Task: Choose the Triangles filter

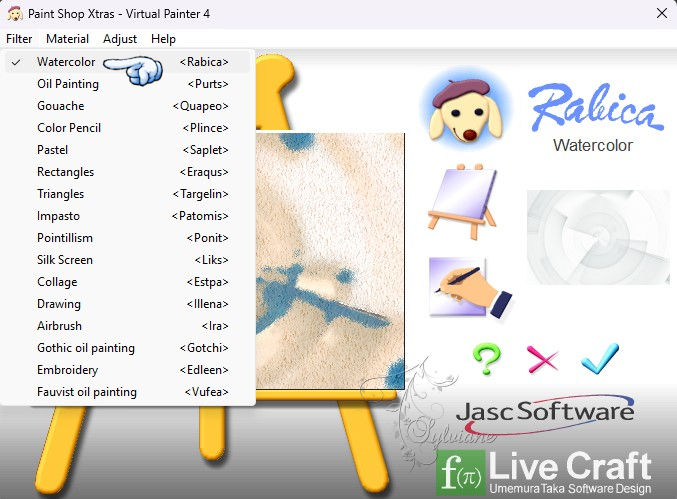Action: pos(128,194)
